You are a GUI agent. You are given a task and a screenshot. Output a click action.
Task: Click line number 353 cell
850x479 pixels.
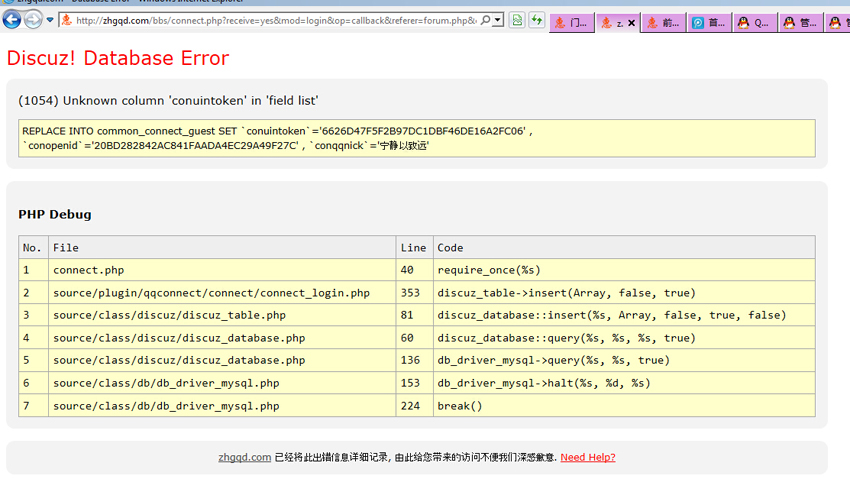click(414, 293)
